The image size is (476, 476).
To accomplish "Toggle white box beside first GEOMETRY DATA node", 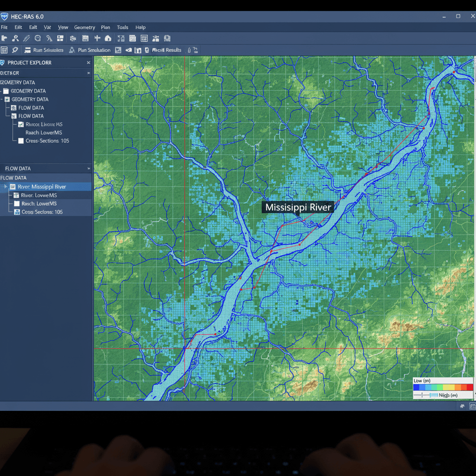I will click(6, 91).
